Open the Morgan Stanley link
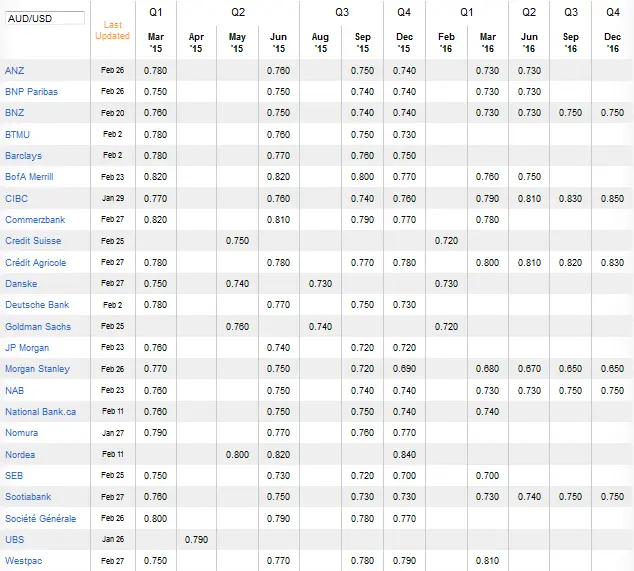This screenshot has height=571, width=634. (38, 369)
